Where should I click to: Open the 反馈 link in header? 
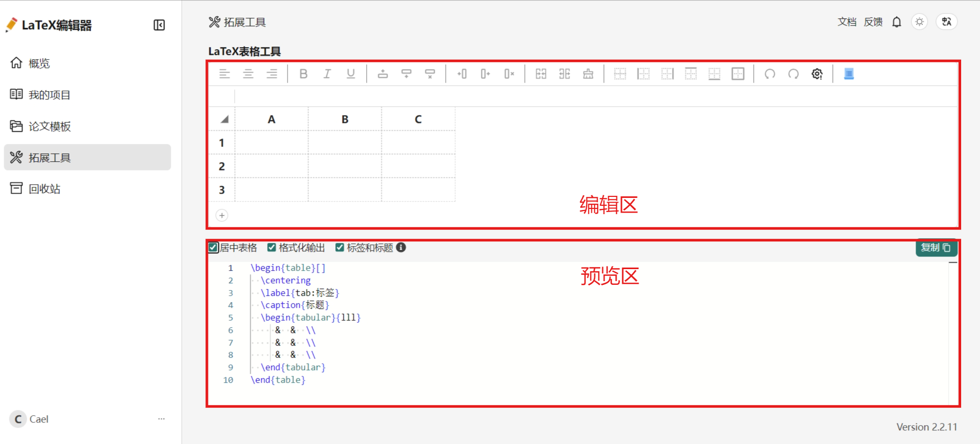(x=873, y=22)
